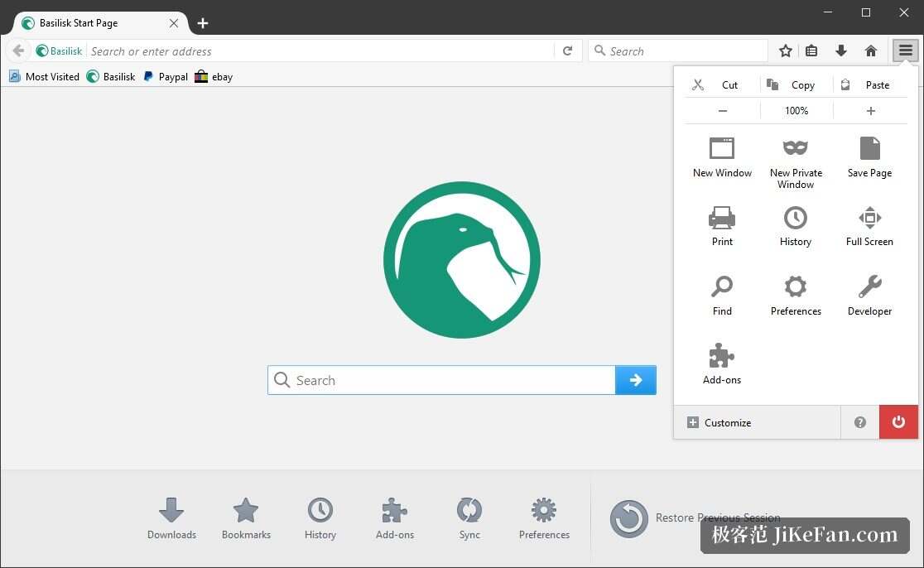Bookmark this page with star icon
Viewport: 924px width, 568px height.
point(785,51)
